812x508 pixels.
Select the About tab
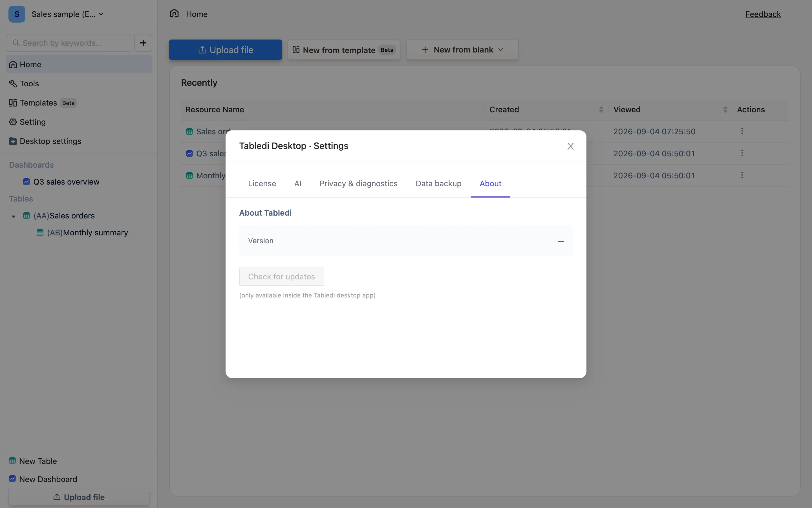[490, 183]
